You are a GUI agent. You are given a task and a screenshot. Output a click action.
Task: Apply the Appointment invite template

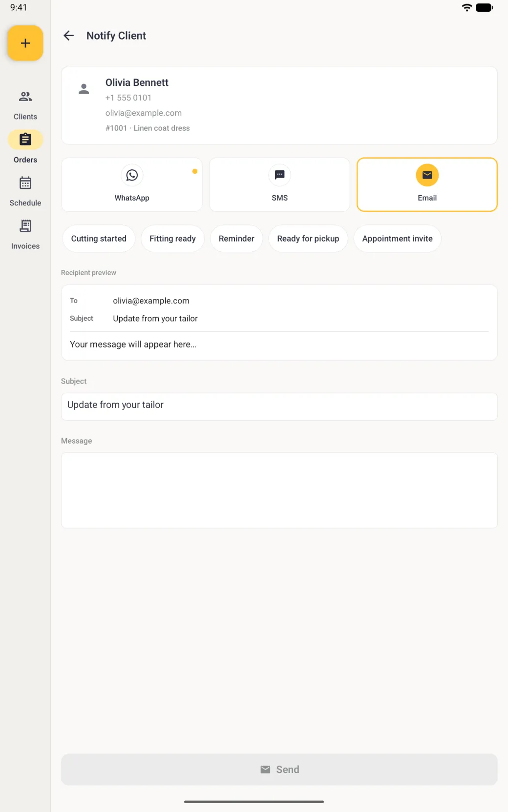398,239
